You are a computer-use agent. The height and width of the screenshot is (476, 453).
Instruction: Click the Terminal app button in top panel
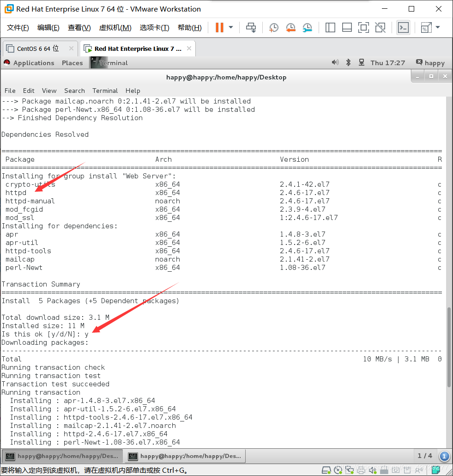click(x=109, y=63)
